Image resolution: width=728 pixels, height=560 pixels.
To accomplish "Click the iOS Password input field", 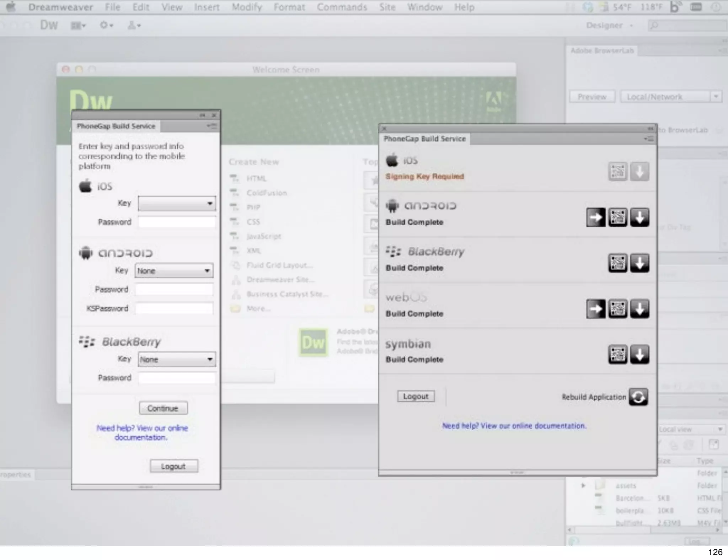I will (177, 222).
